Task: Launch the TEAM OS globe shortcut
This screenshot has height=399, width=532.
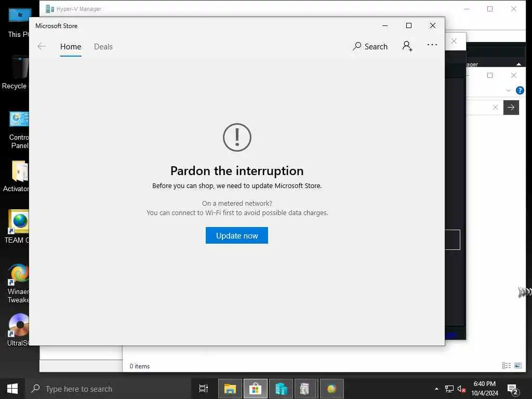Action: 17,227
